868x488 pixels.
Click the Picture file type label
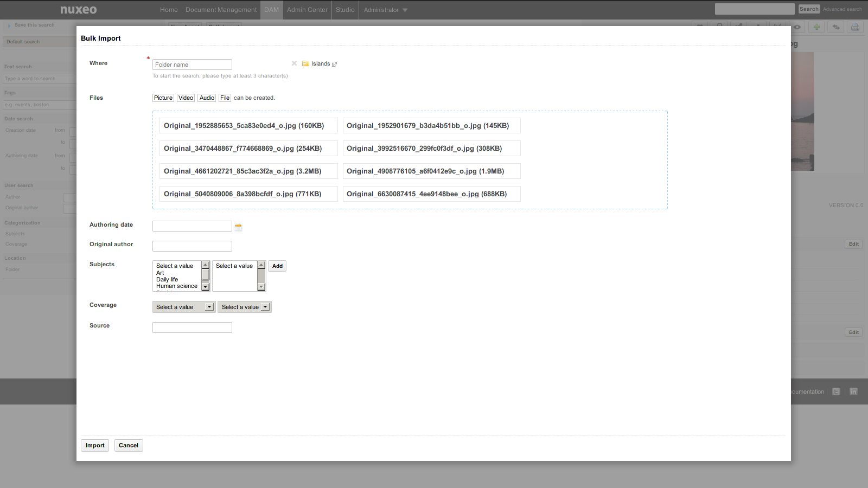[x=163, y=98]
